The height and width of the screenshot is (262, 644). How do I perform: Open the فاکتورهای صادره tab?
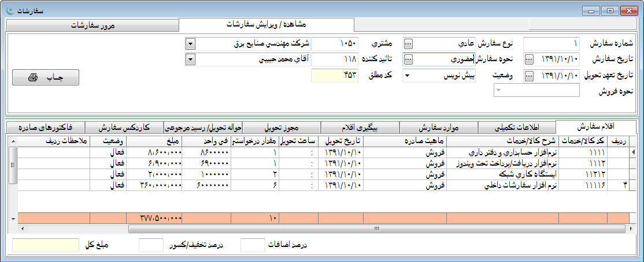click(x=45, y=127)
